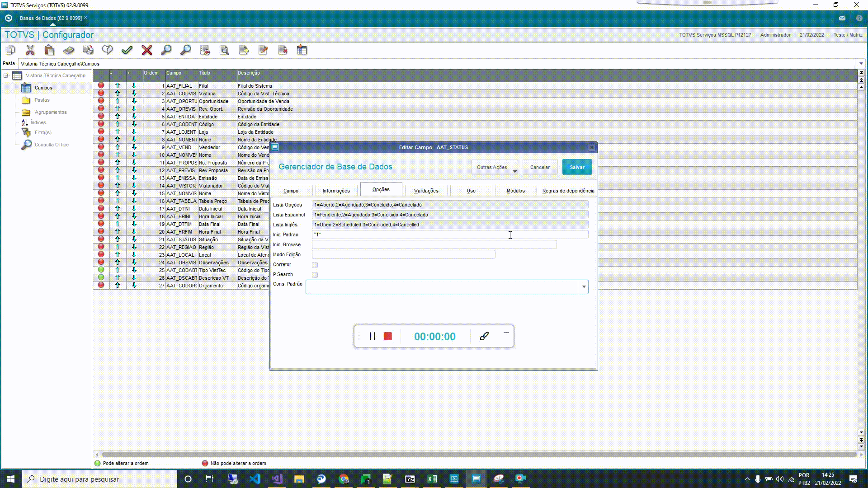This screenshot has height=488, width=868.
Task: Pause the screen recording
Action: pos(372,336)
